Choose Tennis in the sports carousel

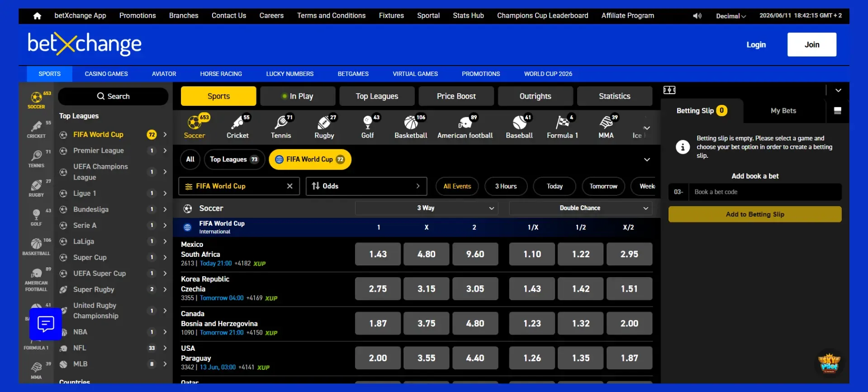pos(281,127)
